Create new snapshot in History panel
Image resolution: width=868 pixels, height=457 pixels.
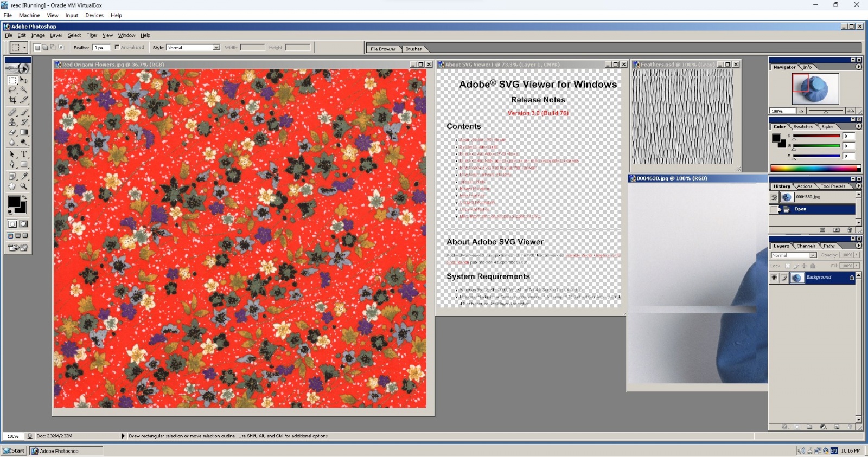[836, 230]
